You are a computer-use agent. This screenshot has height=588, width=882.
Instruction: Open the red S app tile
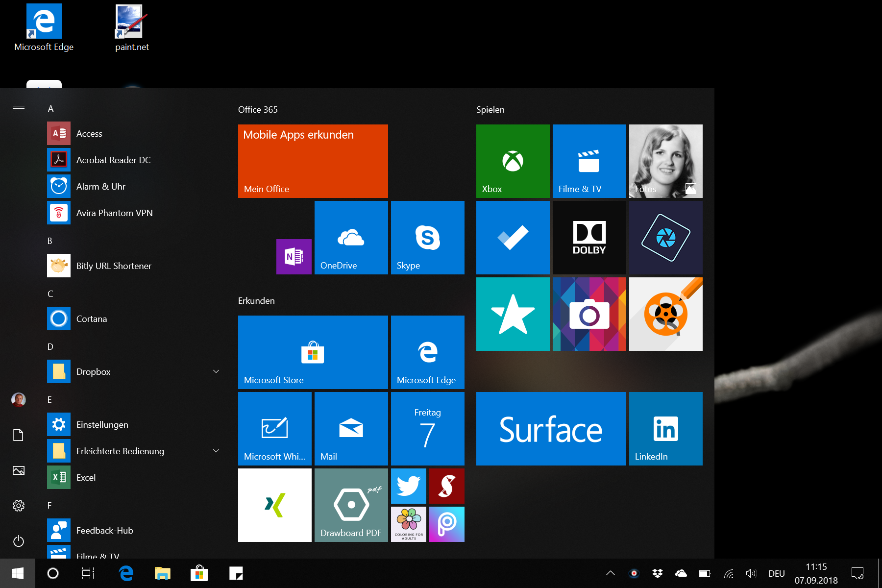pos(447,486)
